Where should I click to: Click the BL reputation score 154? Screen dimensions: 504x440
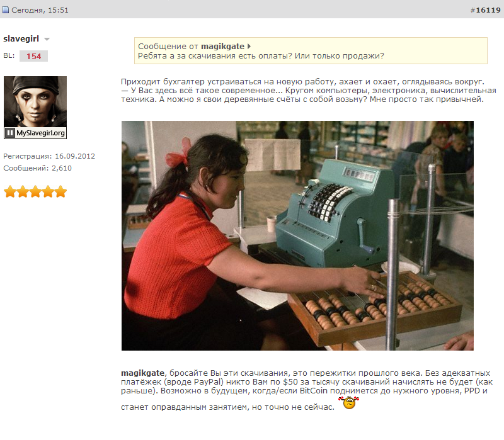pos(33,56)
